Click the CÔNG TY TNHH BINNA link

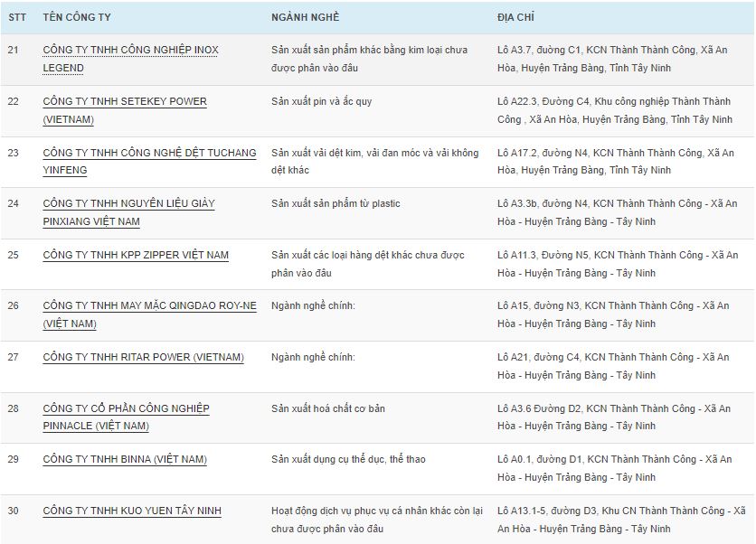coord(125,460)
